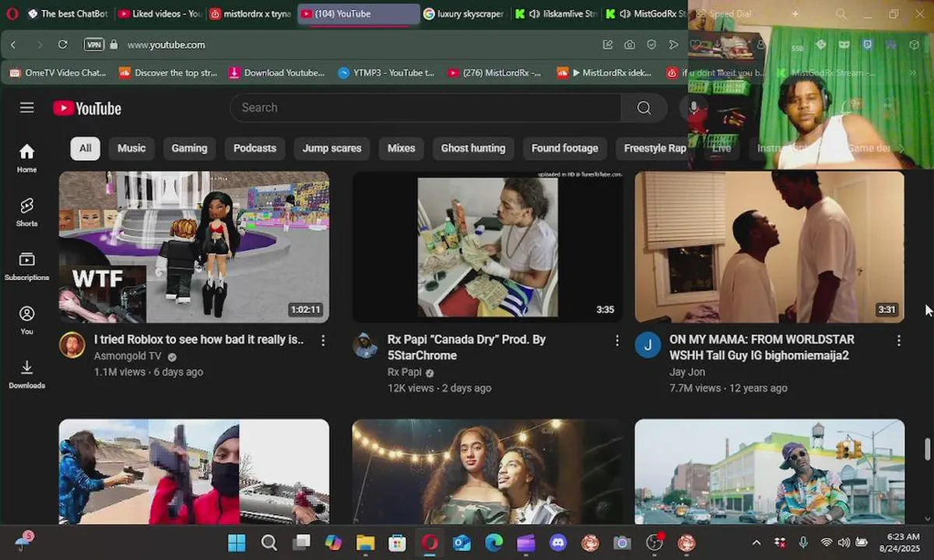Open File Explorer from taskbar
The width and height of the screenshot is (934, 560).
tap(366, 542)
